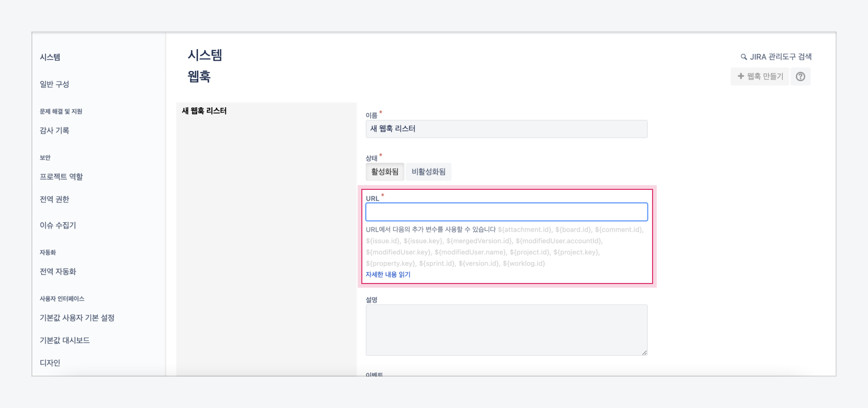The height and width of the screenshot is (408, 868).
Task: Select the 활성화됨 status toggle
Action: click(x=384, y=172)
